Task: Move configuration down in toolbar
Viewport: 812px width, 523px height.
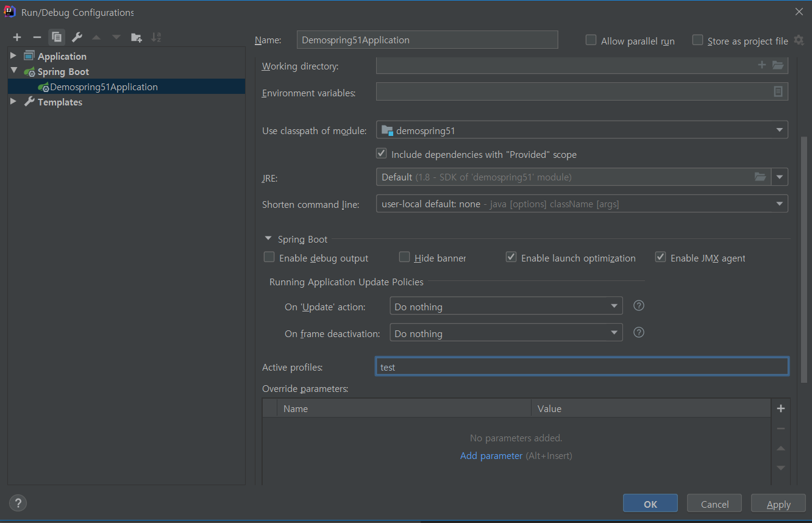Action: pyautogui.click(x=116, y=37)
